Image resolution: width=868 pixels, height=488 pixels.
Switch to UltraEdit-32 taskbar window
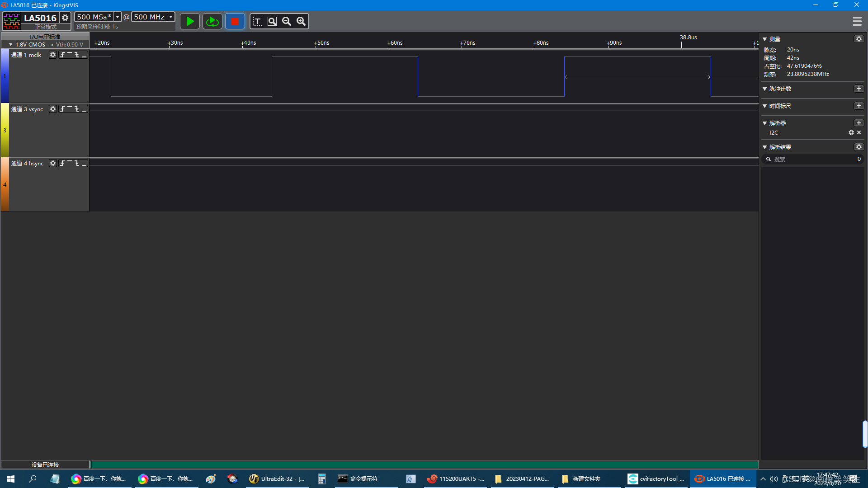point(277,479)
